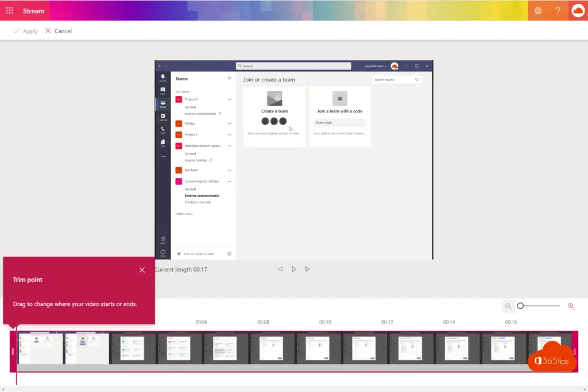
Task: Click Calls phone icon in preview
Action: (x=163, y=130)
